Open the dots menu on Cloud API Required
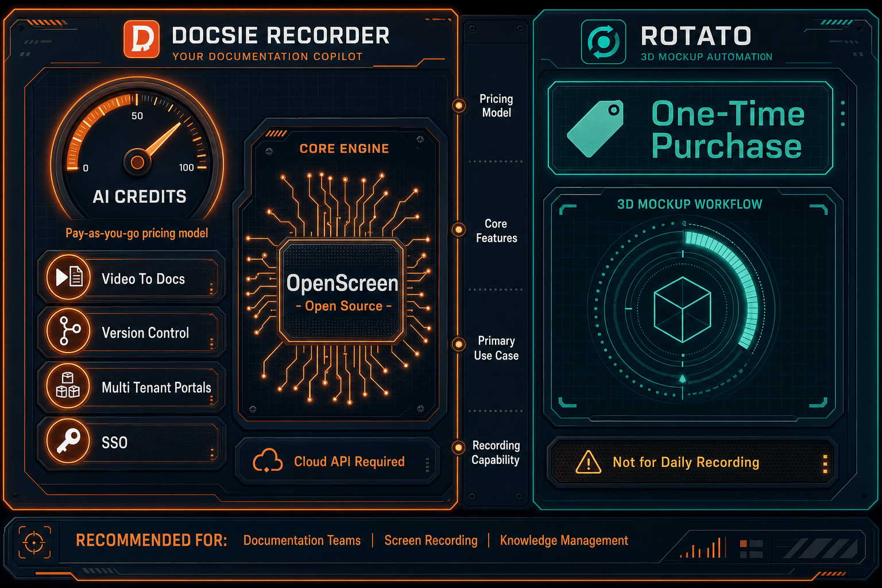The width and height of the screenshot is (882, 588). click(x=427, y=465)
